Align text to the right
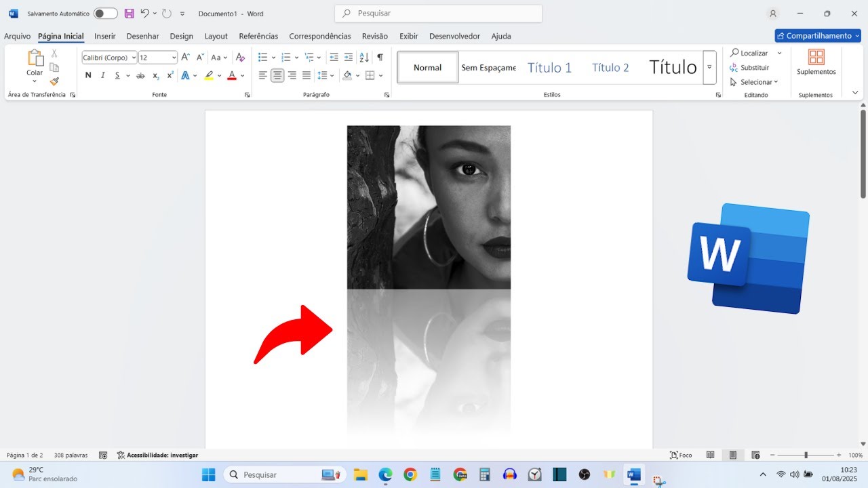Image resolution: width=868 pixels, height=488 pixels. pos(292,75)
